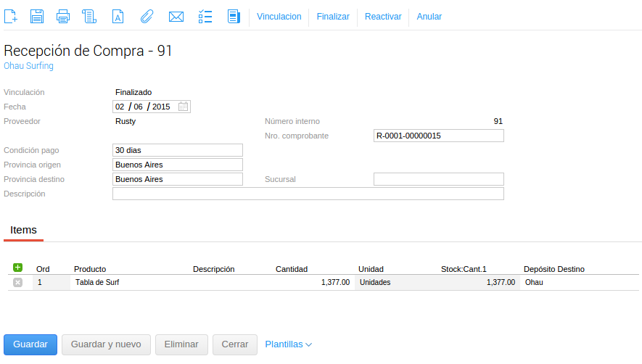Click the Cerrar button

pyautogui.click(x=235, y=344)
